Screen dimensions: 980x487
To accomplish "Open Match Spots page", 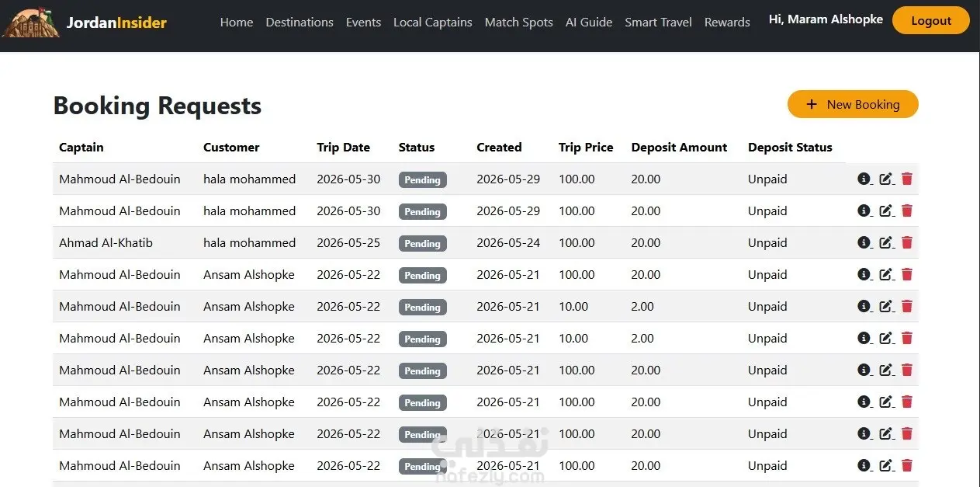I will (x=518, y=23).
